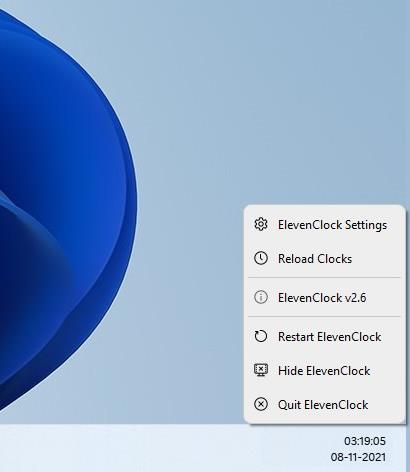Click the taskbar date 08-11-2021
The image size is (410, 472).
[358, 457]
